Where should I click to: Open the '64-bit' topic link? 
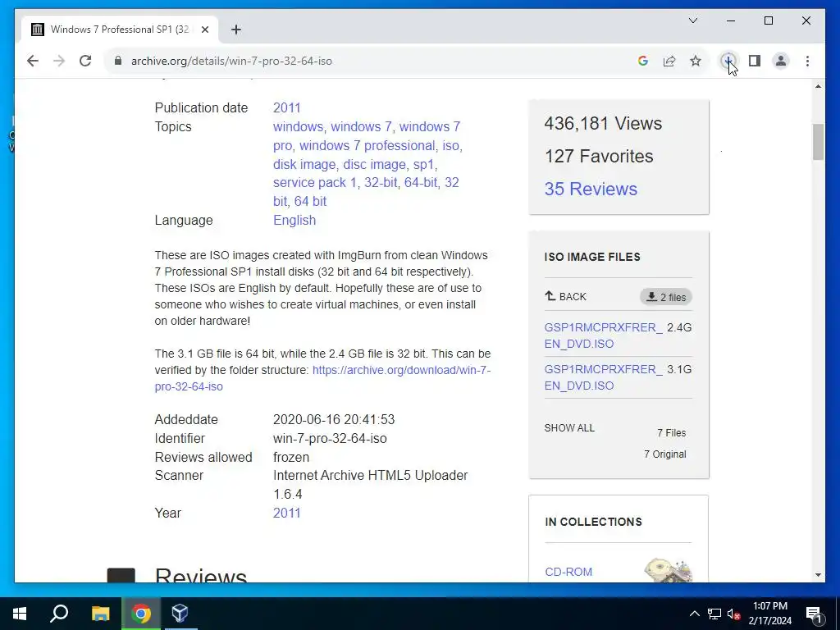coord(421,183)
